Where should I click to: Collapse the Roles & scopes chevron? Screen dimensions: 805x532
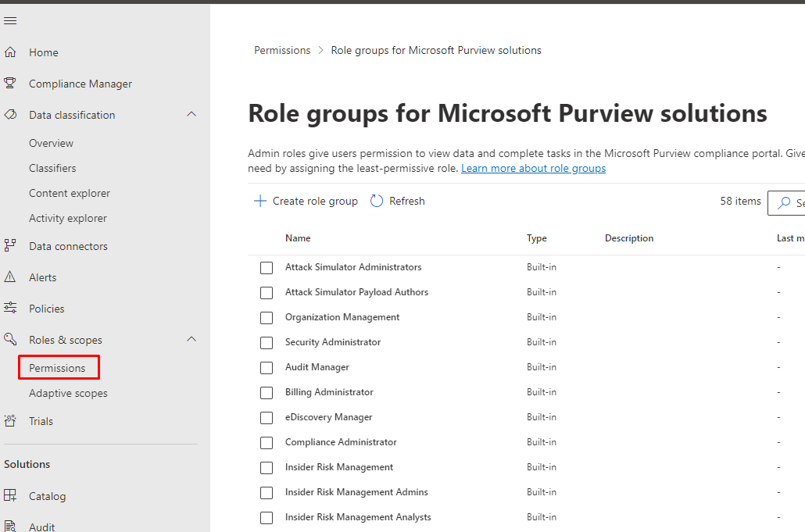tap(191, 340)
